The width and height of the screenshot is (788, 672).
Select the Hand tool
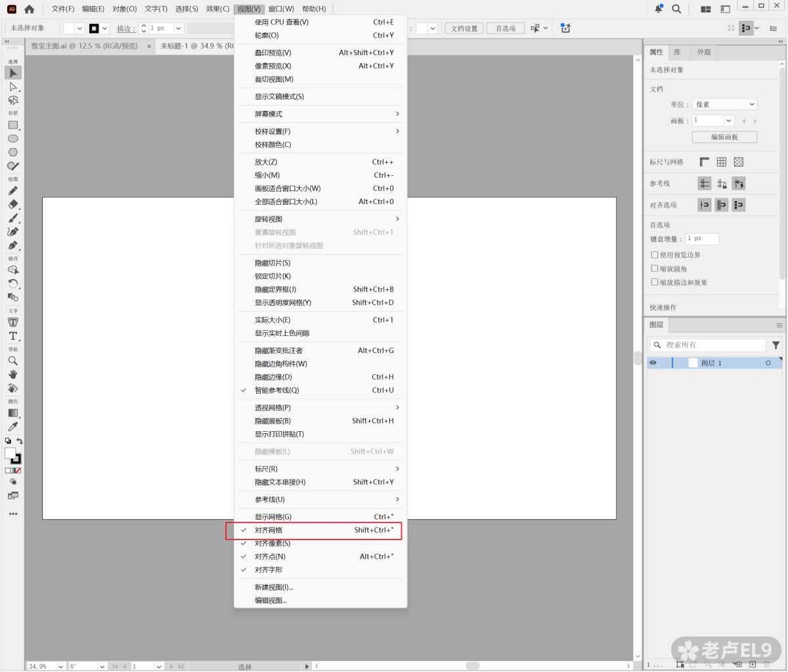coord(13,374)
